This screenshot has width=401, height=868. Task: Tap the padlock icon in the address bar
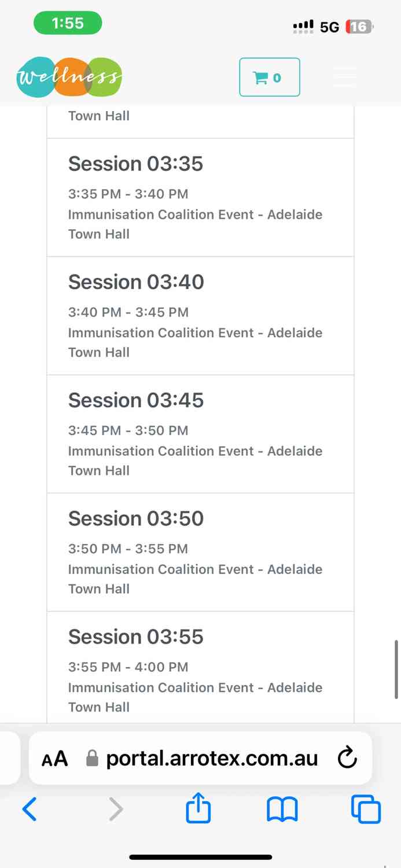point(92,759)
